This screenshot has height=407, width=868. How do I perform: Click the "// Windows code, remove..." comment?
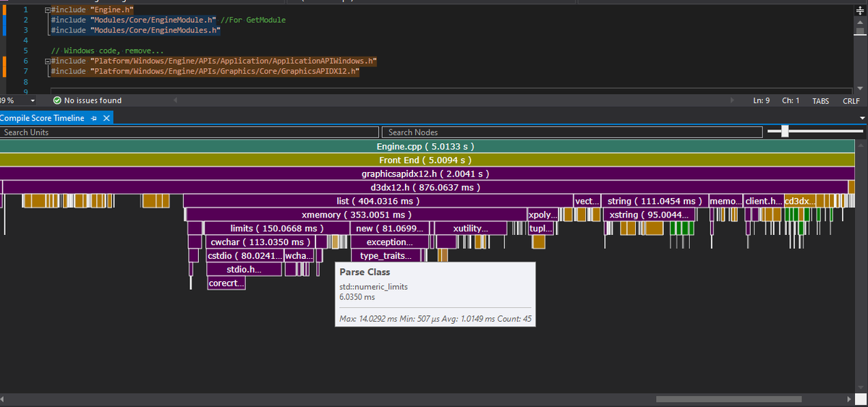click(x=108, y=51)
